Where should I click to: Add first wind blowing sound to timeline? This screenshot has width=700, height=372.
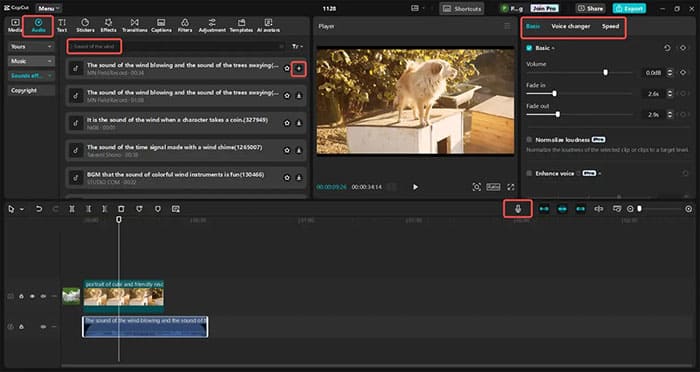point(299,68)
